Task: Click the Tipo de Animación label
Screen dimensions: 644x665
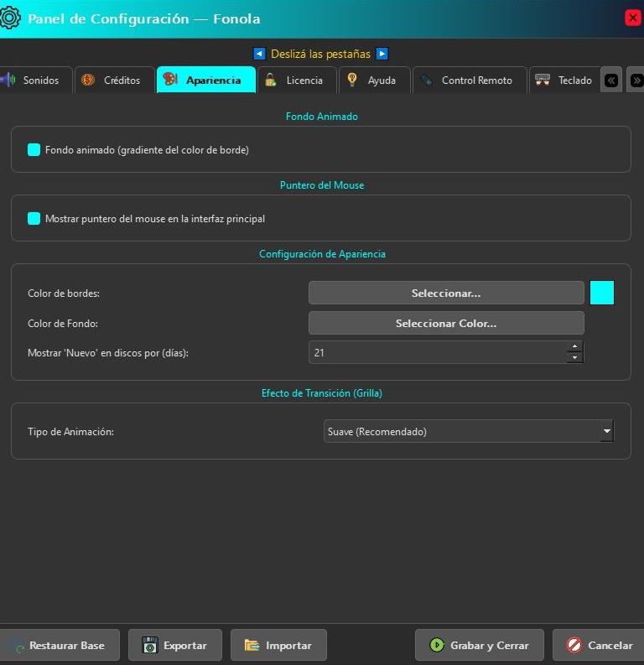Action: pyautogui.click(x=70, y=432)
